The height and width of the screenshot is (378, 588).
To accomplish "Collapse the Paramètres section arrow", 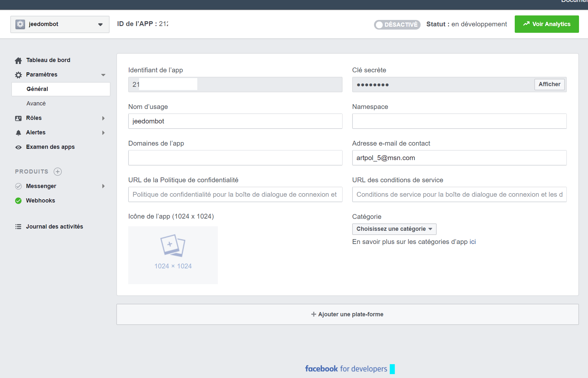I will click(x=103, y=75).
